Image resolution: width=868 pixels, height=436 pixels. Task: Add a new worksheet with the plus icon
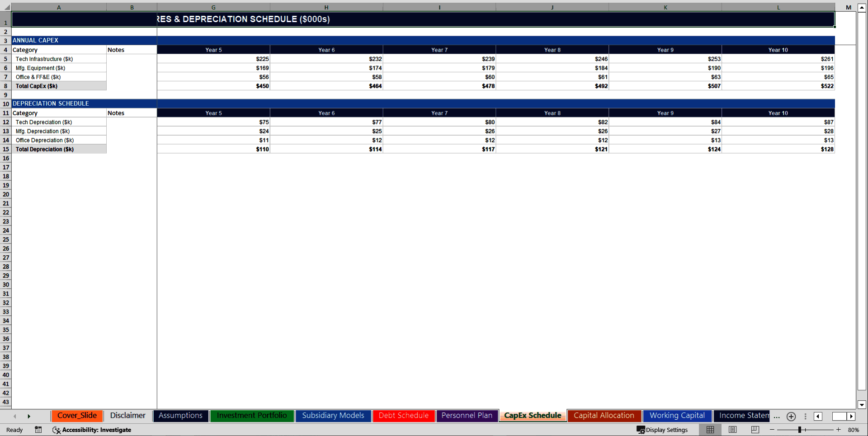pos(791,416)
